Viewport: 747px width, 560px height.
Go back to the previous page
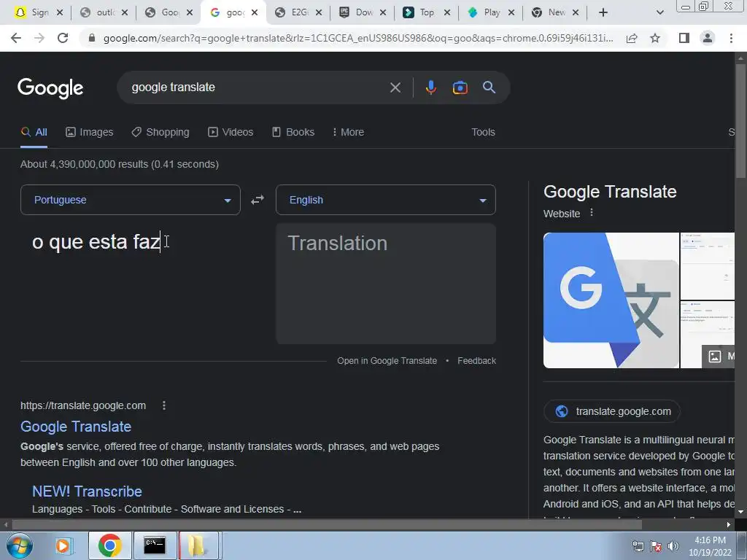click(x=16, y=38)
